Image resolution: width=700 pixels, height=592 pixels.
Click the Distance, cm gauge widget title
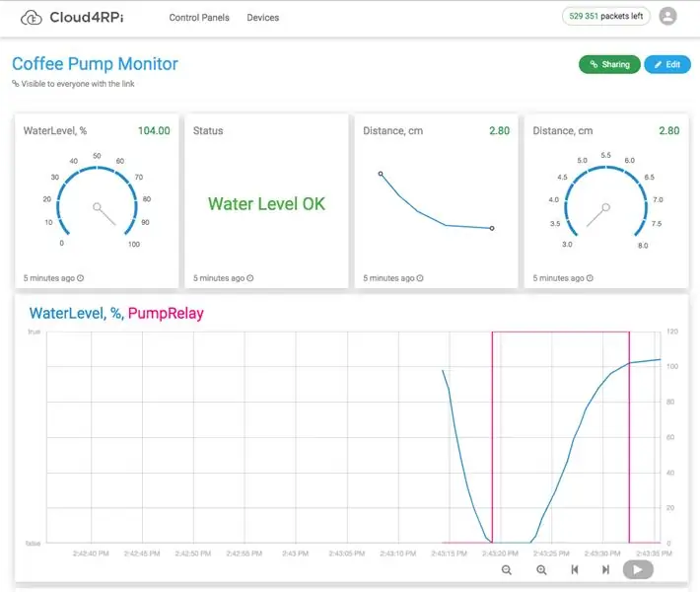[563, 131]
